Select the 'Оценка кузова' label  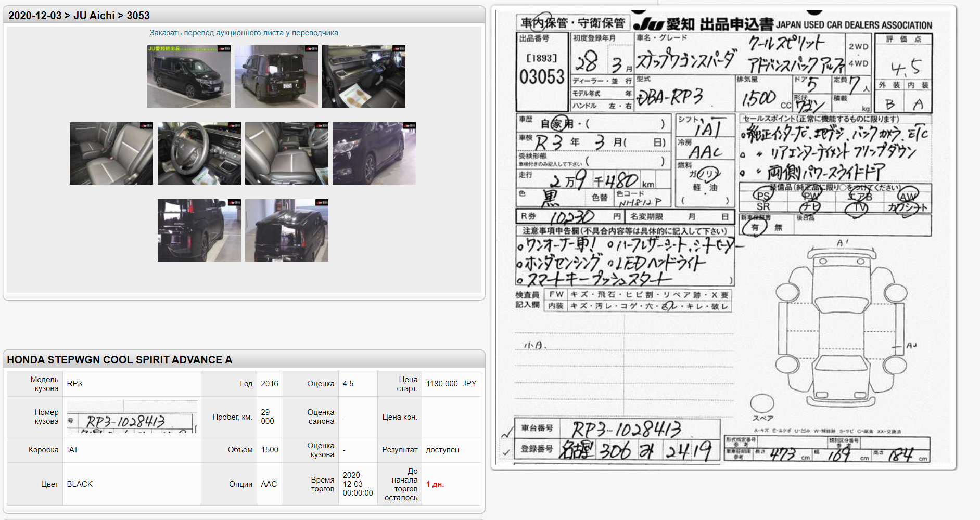pyautogui.click(x=321, y=450)
